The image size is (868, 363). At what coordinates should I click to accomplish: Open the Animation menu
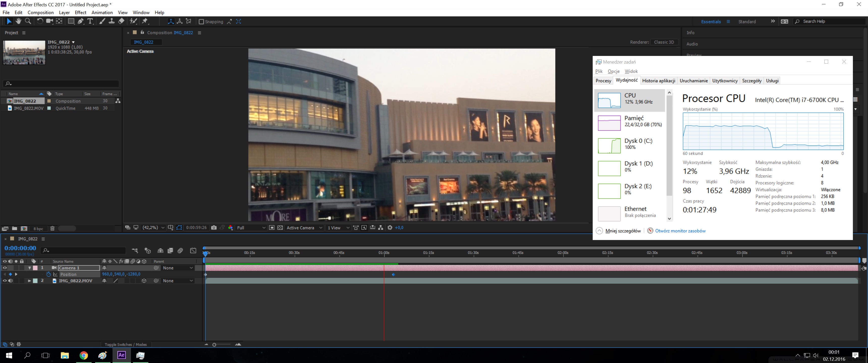(x=102, y=12)
